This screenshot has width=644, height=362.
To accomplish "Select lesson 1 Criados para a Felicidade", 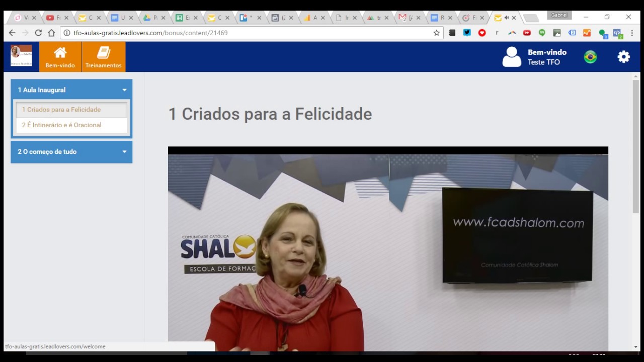I will (71, 110).
